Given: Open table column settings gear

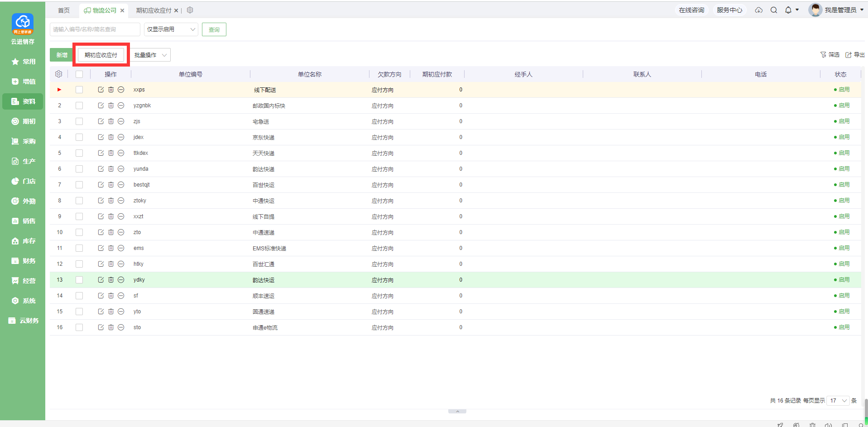Looking at the screenshot, I should coord(58,74).
